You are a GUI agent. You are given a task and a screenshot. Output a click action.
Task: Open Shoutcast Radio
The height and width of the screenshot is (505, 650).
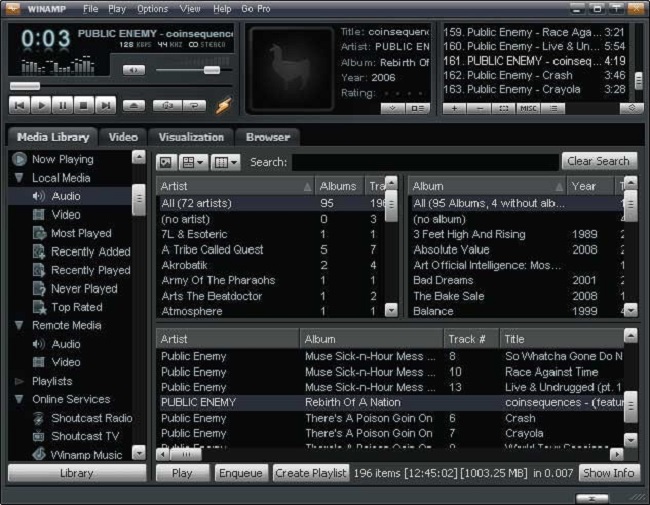[x=92, y=418]
